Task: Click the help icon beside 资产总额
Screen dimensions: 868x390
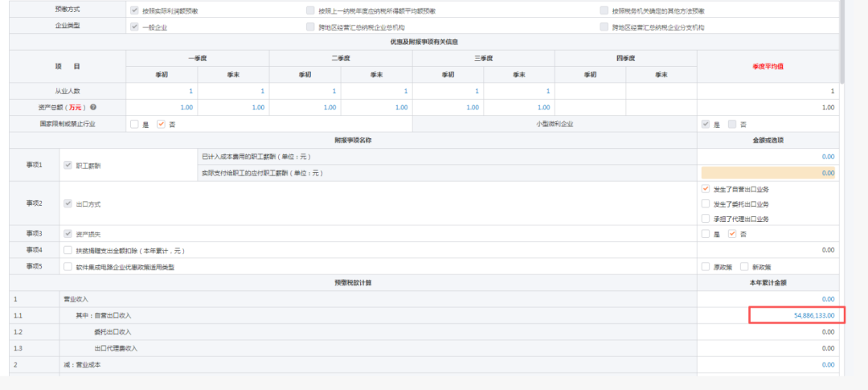Action: tap(93, 107)
